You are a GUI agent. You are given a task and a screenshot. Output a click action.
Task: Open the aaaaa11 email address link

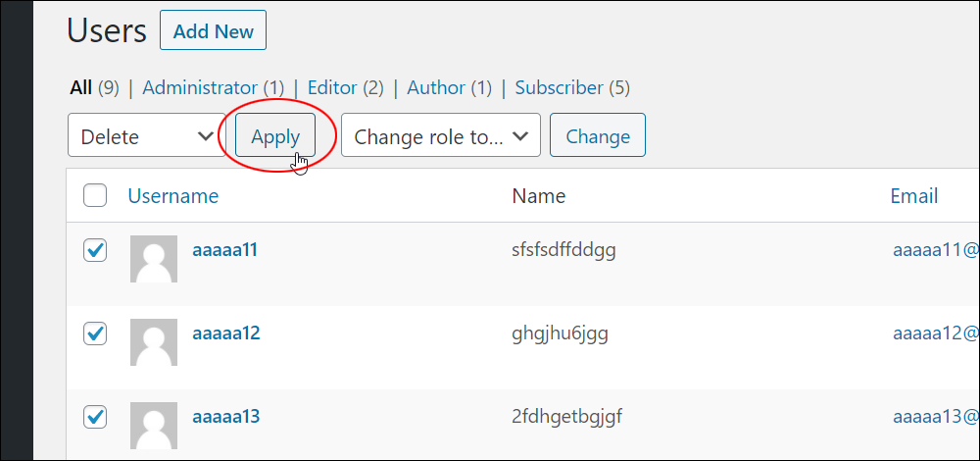coord(936,250)
